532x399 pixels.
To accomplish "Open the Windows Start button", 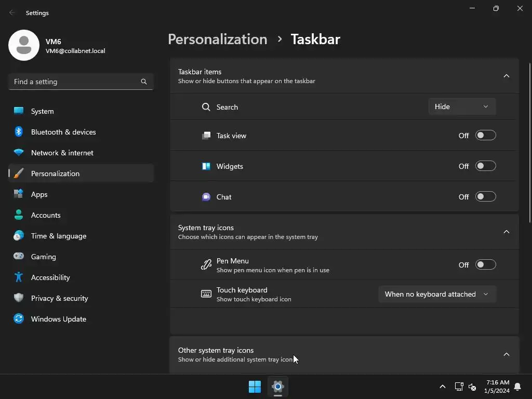I will [255, 387].
